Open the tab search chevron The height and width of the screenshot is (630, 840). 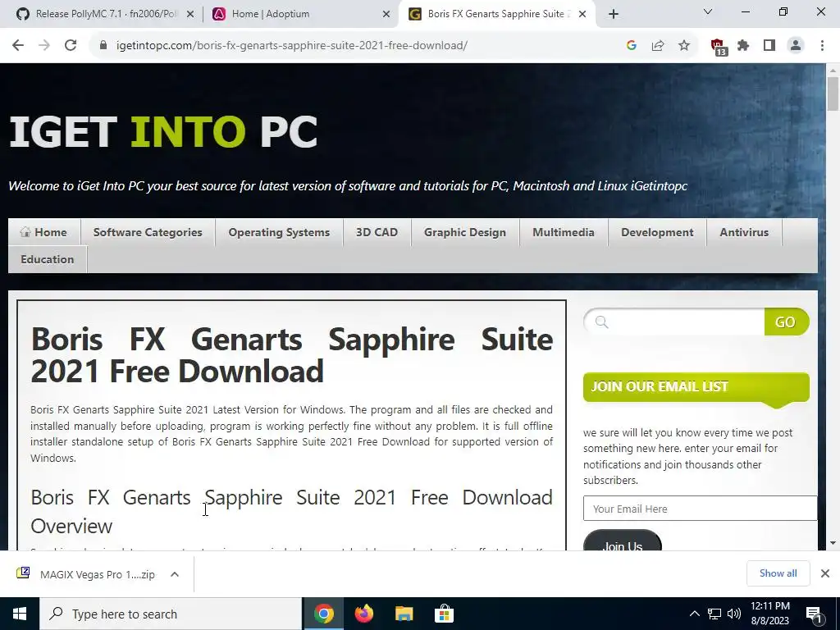[708, 11]
